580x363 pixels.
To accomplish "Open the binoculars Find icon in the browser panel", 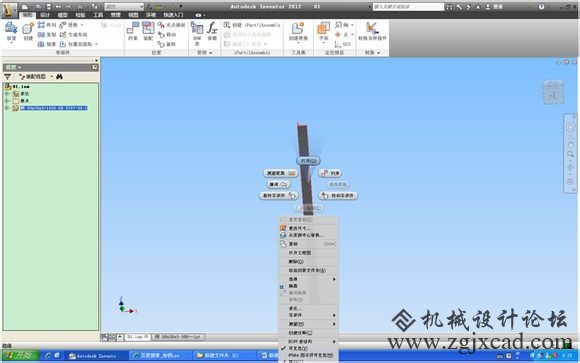I will click(x=59, y=77).
